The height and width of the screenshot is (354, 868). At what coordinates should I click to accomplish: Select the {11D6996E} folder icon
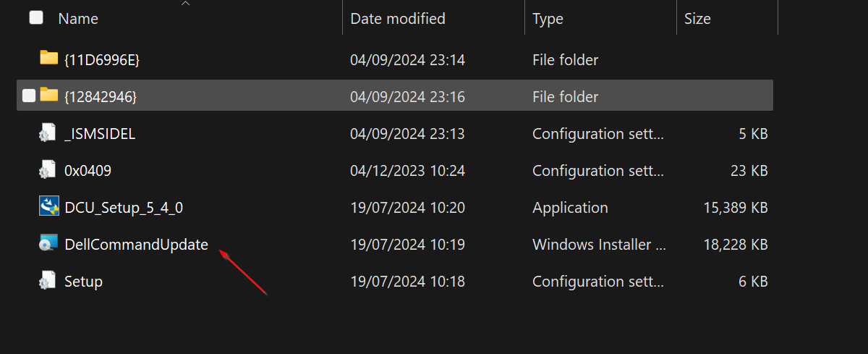click(x=48, y=58)
